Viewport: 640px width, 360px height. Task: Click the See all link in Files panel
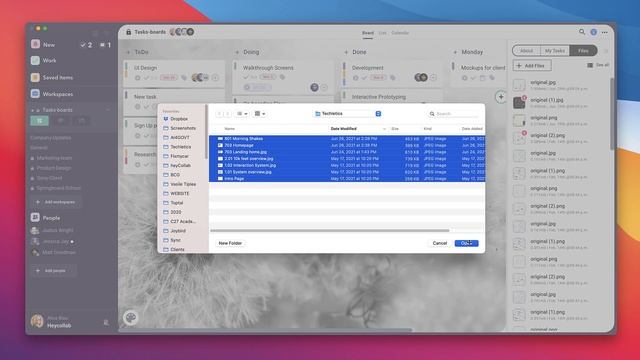point(598,65)
